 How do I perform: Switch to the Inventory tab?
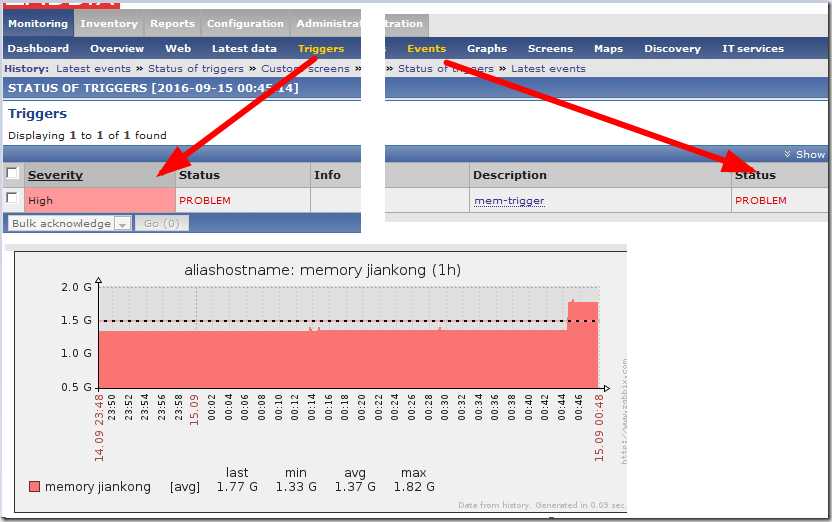(x=109, y=23)
